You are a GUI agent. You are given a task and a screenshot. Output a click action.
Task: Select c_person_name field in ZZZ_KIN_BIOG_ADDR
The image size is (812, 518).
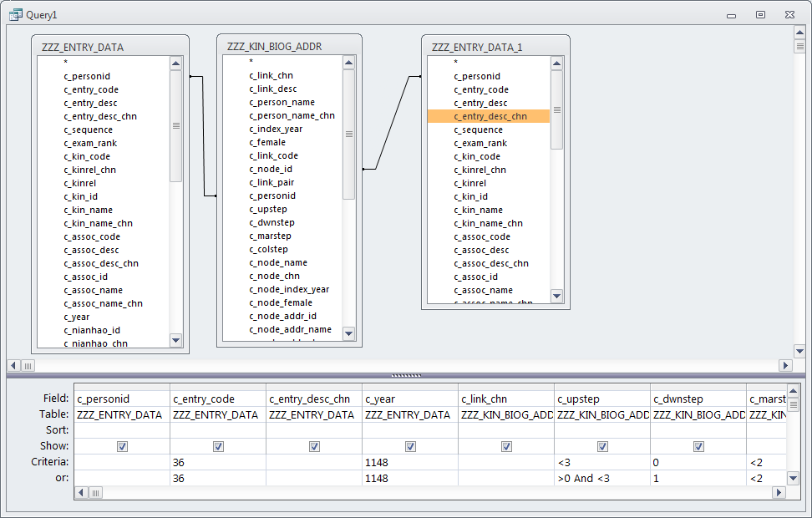[x=282, y=102]
